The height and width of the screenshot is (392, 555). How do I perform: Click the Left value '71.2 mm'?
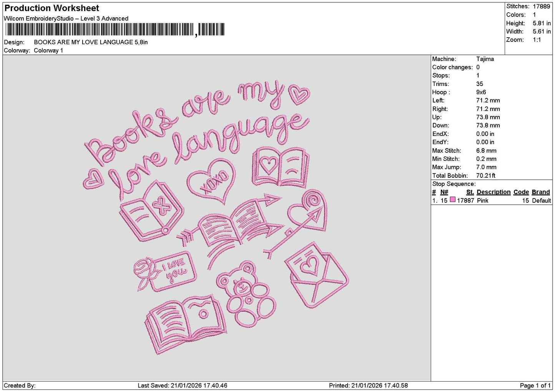[x=488, y=101]
